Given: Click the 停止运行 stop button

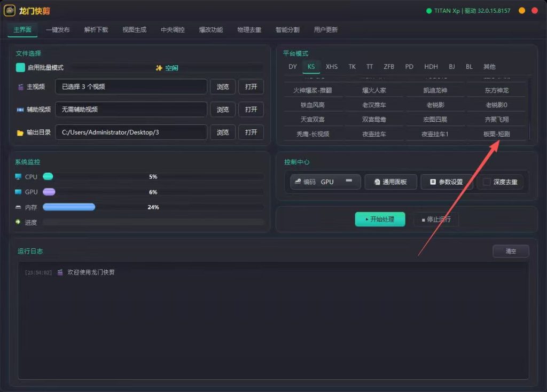Looking at the screenshot, I should click(x=436, y=219).
